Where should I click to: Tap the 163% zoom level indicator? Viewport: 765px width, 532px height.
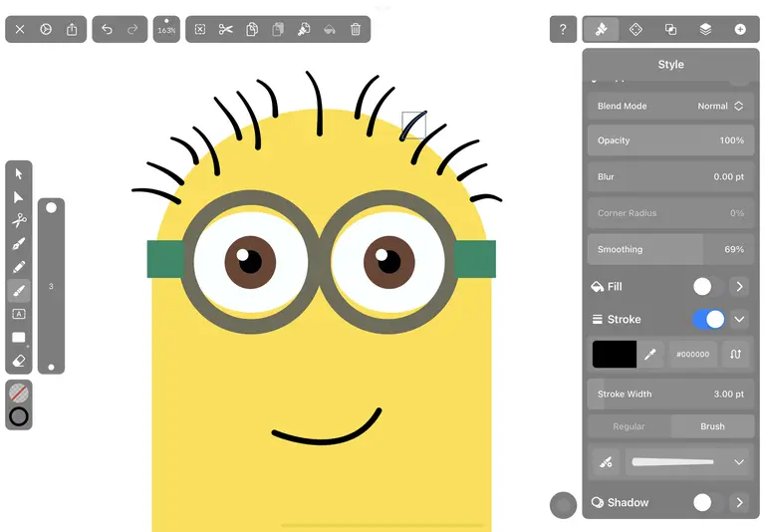[166, 29]
